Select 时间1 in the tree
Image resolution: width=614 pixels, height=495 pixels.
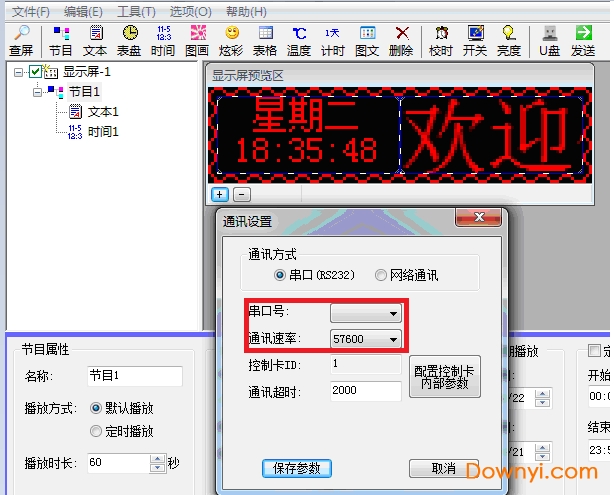(103, 132)
